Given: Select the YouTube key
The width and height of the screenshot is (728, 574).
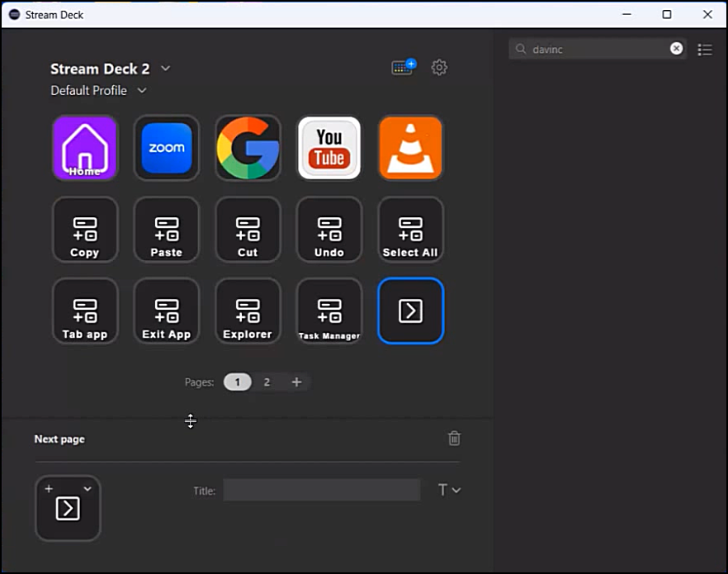Looking at the screenshot, I should point(329,148).
